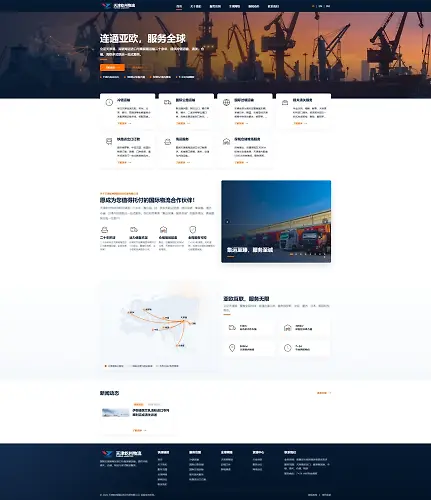
Task: Click the clock icon card beside the route map
Action: [x=305, y=348]
